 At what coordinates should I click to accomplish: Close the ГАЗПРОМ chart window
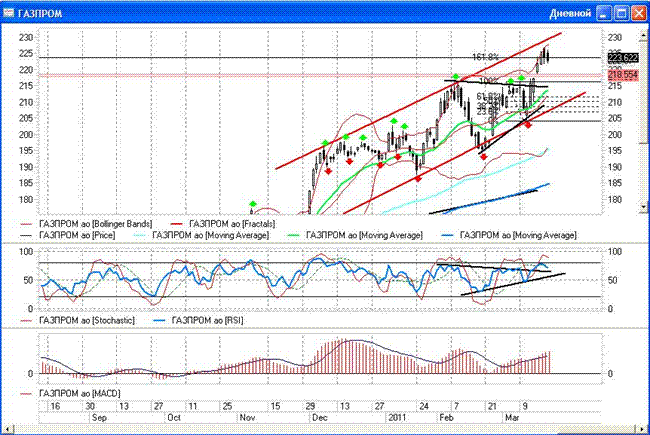tap(639, 13)
